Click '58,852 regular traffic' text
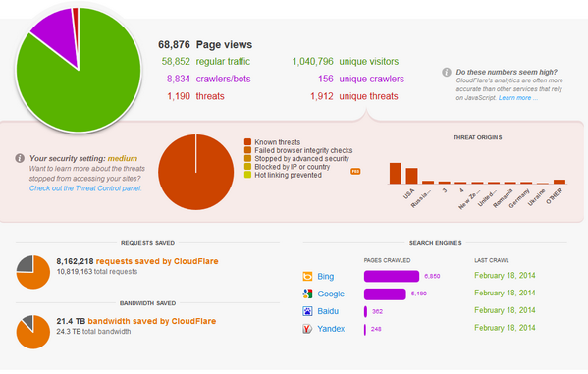Screen dimensions: 588x374 [206, 61]
